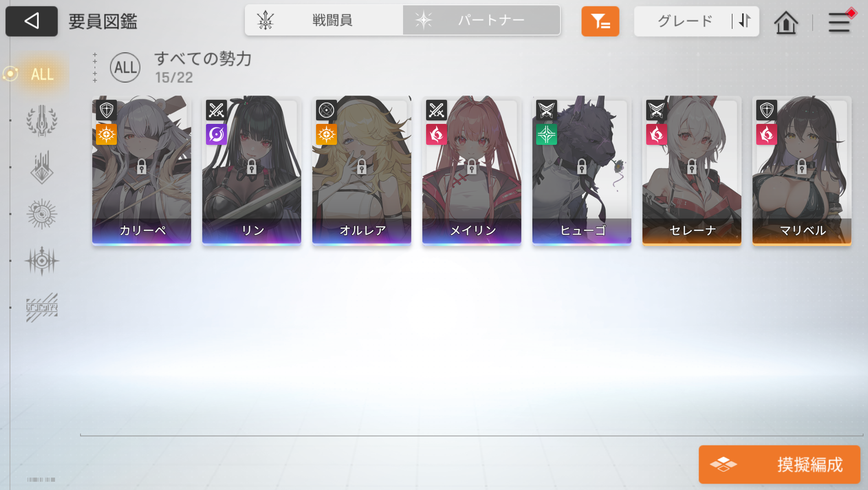Select the diamond spike faction icon

click(x=42, y=167)
